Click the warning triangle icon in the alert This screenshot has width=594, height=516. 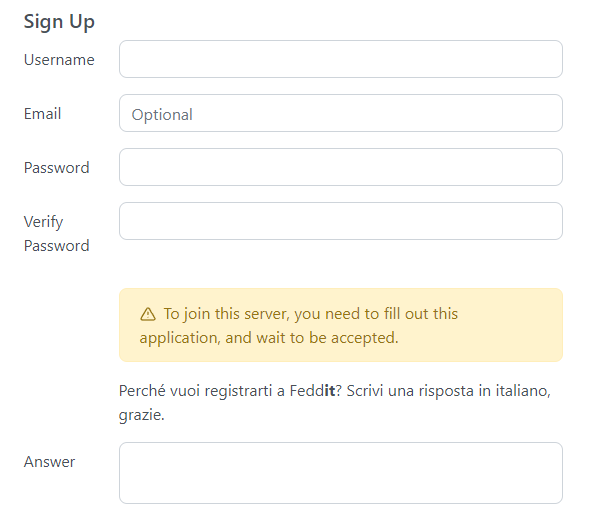(148, 314)
